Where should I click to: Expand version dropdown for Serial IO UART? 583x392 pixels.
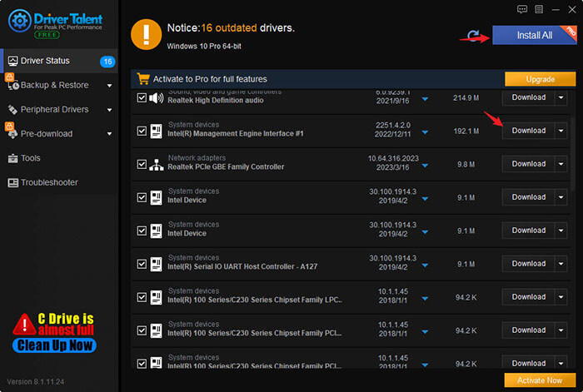(425, 265)
